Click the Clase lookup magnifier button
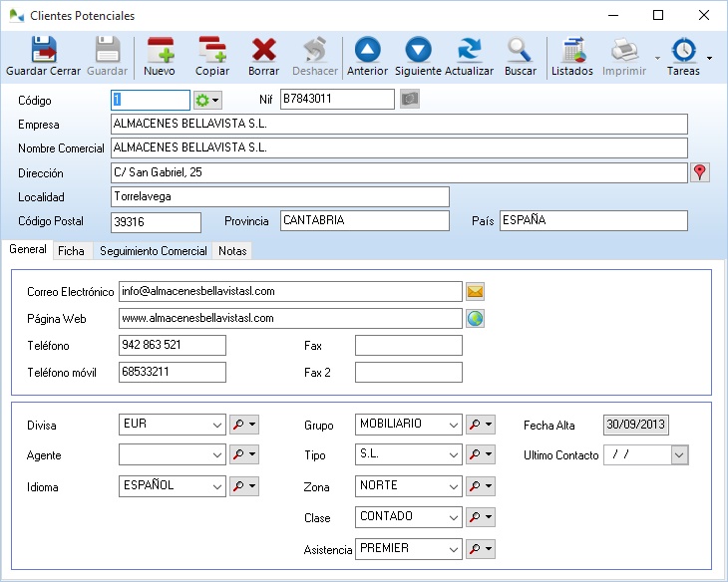 (481, 517)
